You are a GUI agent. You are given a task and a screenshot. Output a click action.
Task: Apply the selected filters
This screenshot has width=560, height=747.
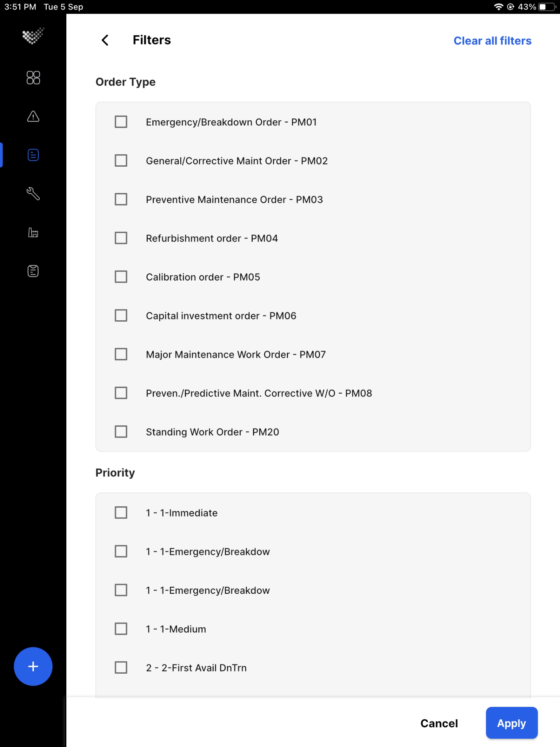coord(512,723)
